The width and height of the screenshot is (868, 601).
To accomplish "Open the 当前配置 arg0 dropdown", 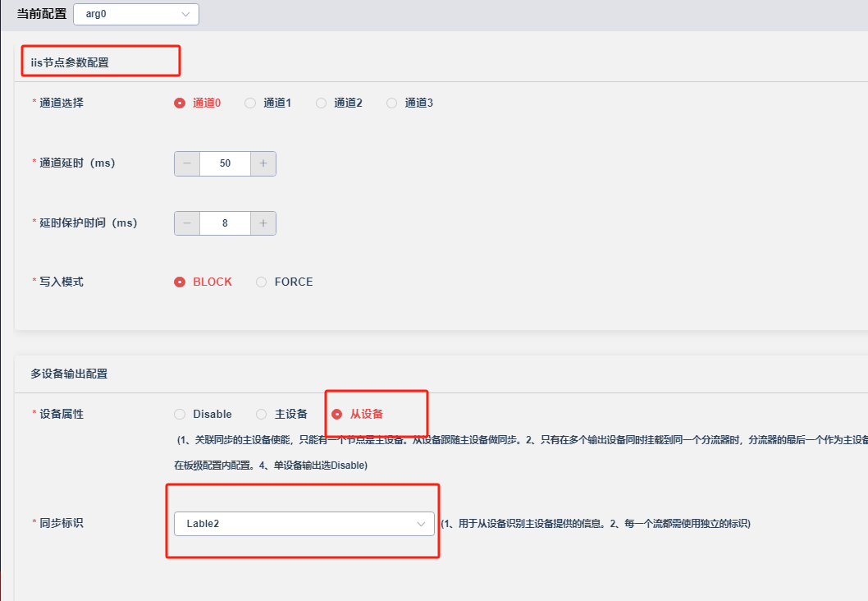I will coord(135,15).
